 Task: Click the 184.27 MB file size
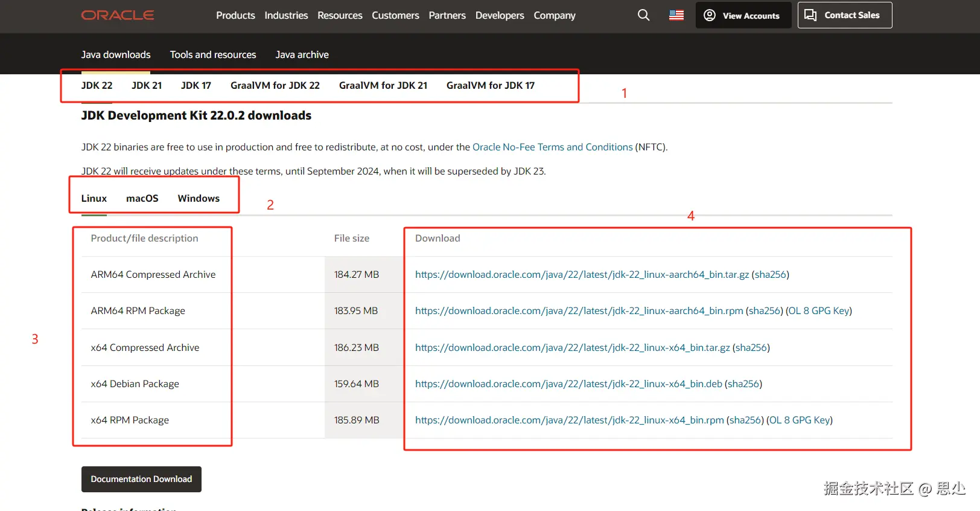pyautogui.click(x=357, y=274)
